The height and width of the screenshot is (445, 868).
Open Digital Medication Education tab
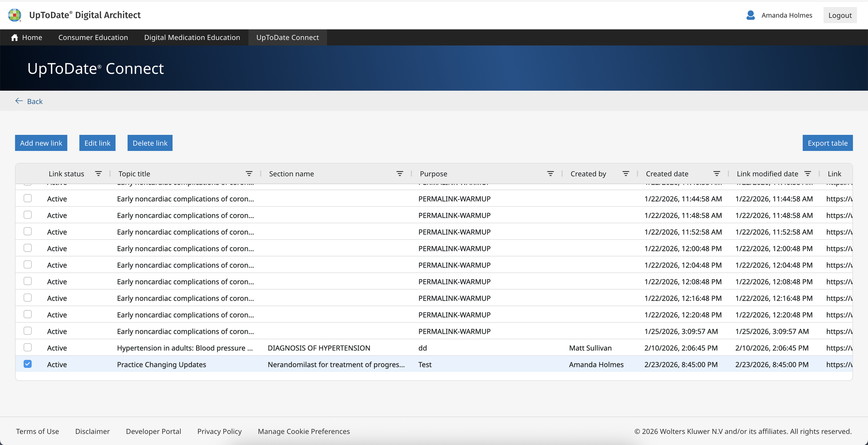192,37
